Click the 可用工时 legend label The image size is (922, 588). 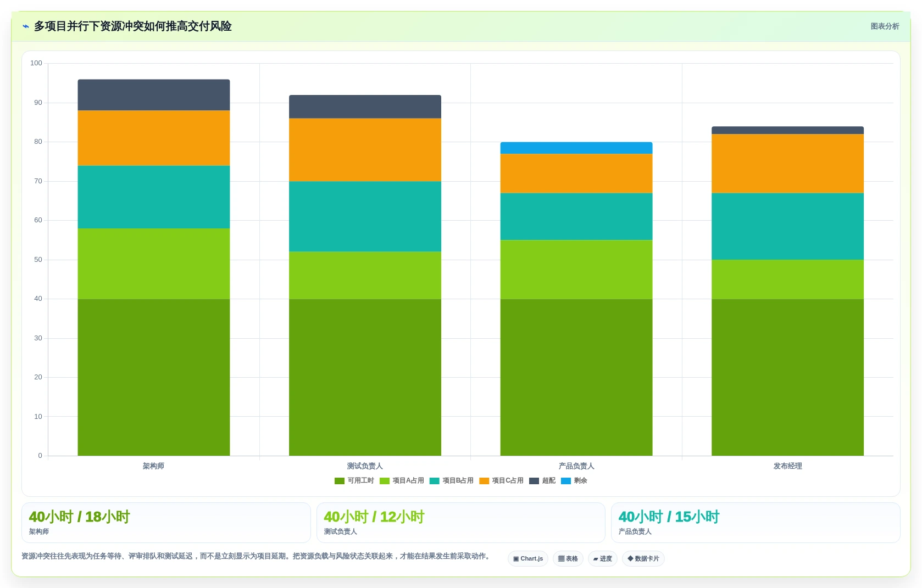(361, 481)
